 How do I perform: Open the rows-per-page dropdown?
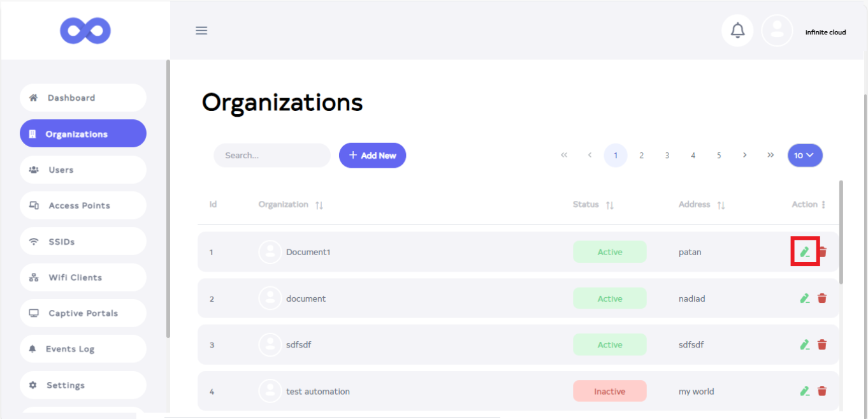804,156
